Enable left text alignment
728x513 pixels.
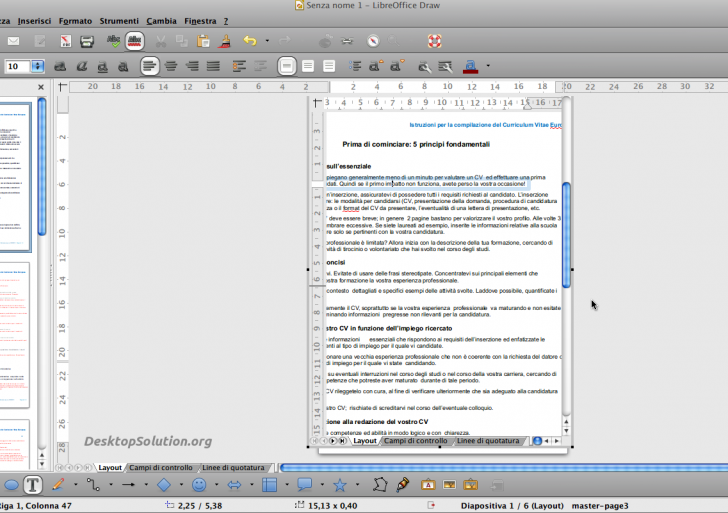[x=149, y=66]
